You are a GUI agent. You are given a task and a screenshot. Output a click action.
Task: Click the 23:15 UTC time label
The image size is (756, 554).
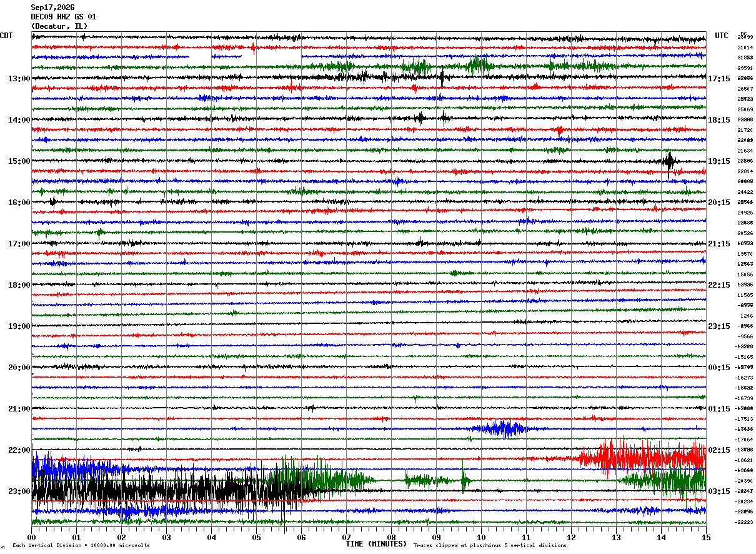[x=719, y=326]
